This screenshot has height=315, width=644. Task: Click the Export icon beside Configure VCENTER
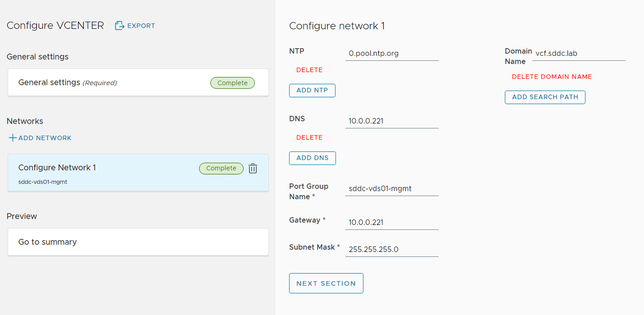pos(119,26)
